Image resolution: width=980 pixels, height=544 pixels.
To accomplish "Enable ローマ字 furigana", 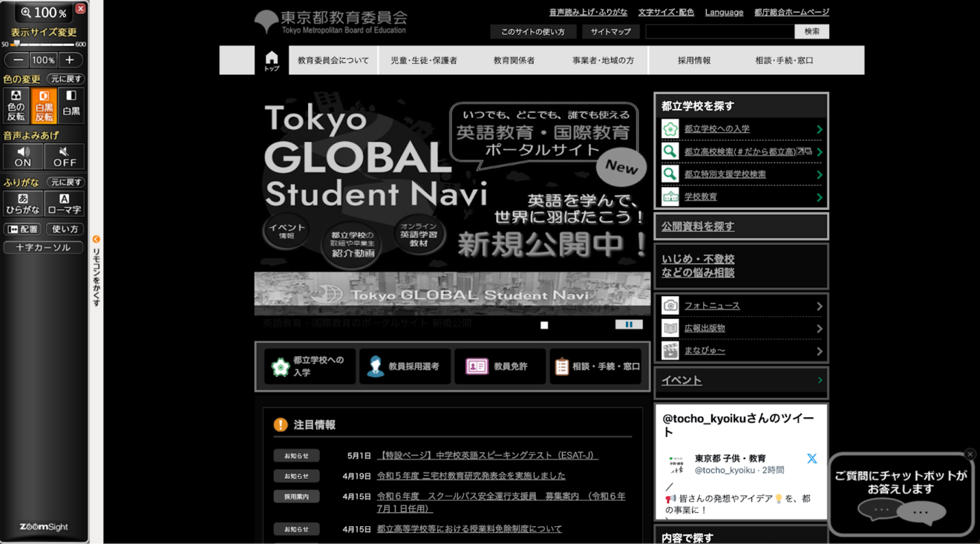I will [65, 203].
